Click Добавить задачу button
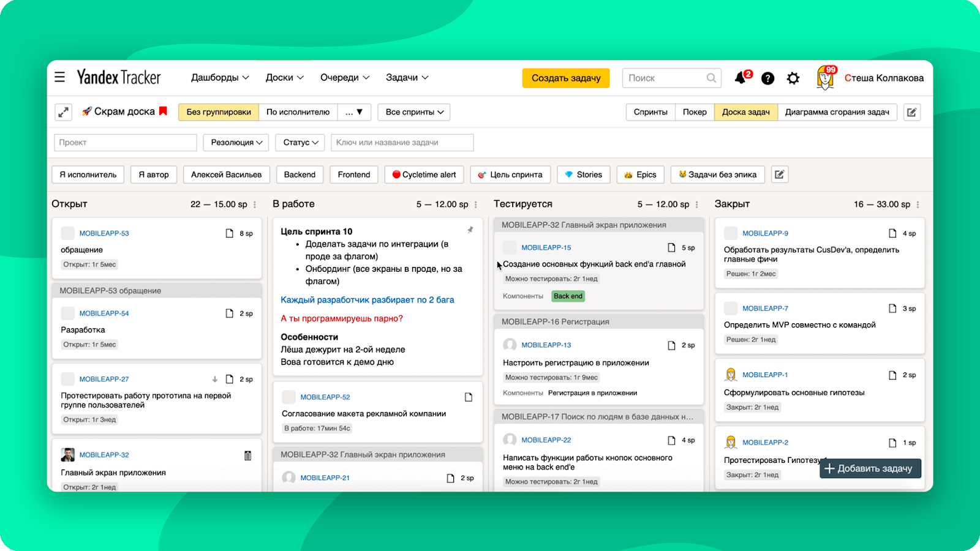This screenshot has width=980, height=551. [870, 468]
